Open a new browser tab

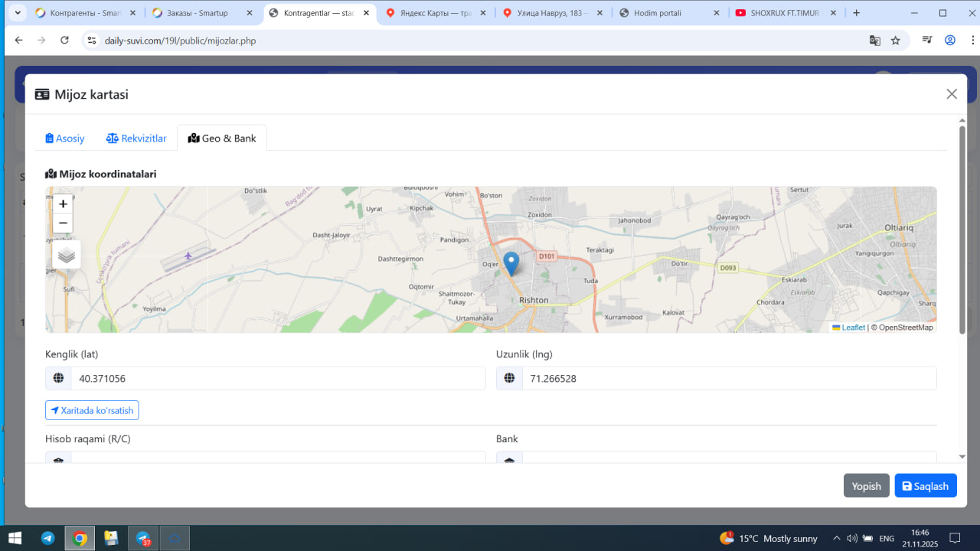tap(856, 13)
